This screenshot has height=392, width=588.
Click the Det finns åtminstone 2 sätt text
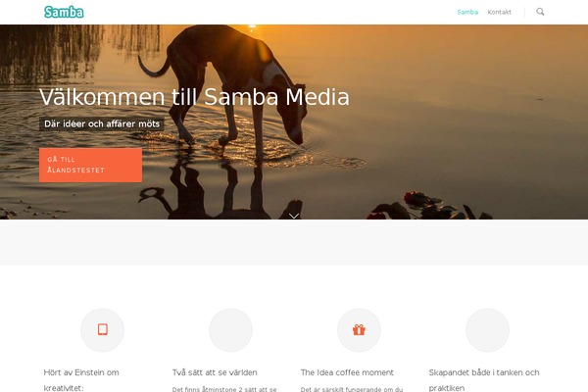(x=224, y=389)
